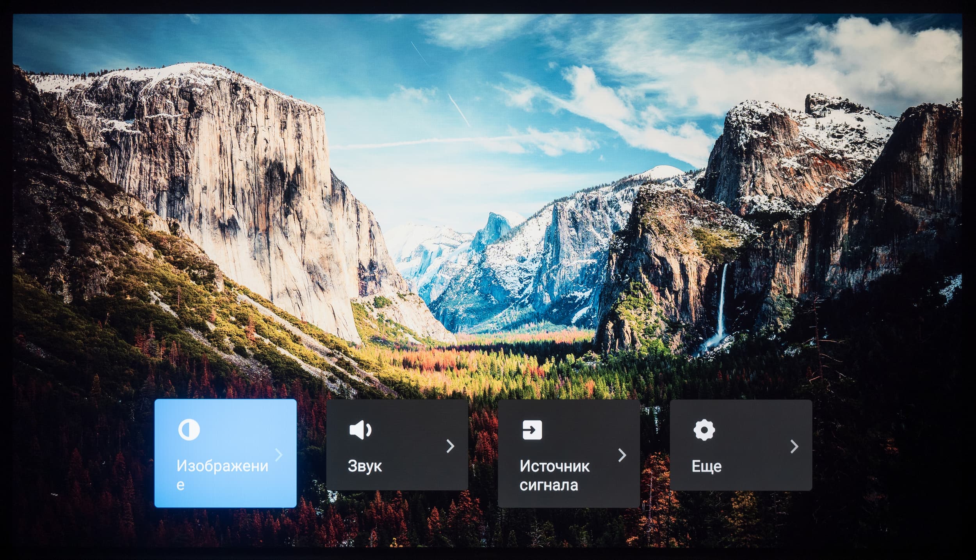
Task: Select the Еще menu label
Action: pyautogui.click(x=706, y=466)
